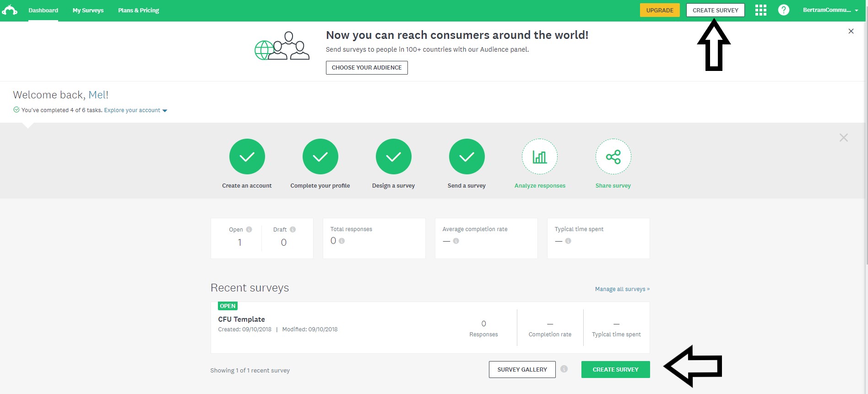Viewport: 868px width, 394px height.
Task: Open the SURVEY GALLERY button
Action: point(522,369)
